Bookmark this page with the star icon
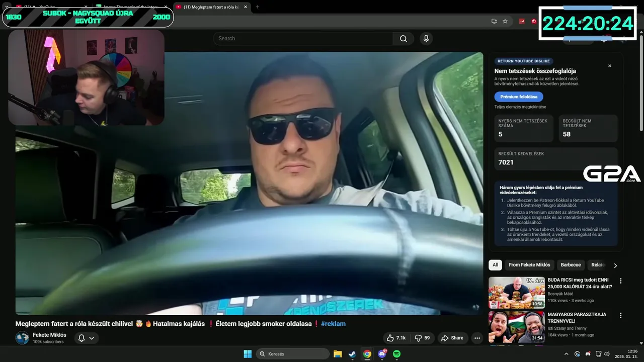644x362 pixels. click(x=505, y=21)
